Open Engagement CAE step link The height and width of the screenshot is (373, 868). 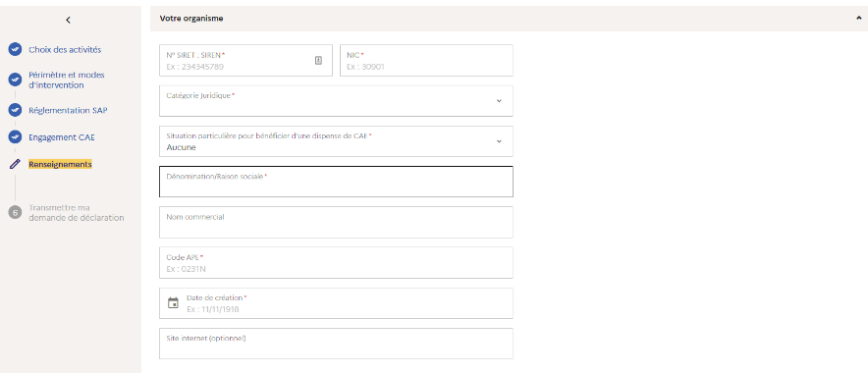click(x=62, y=136)
